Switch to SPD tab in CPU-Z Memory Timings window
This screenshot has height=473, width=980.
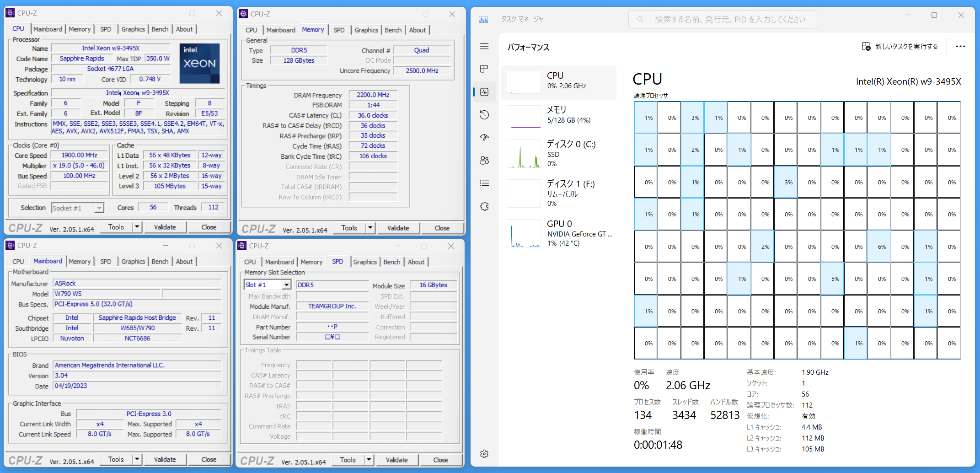[x=339, y=30]
